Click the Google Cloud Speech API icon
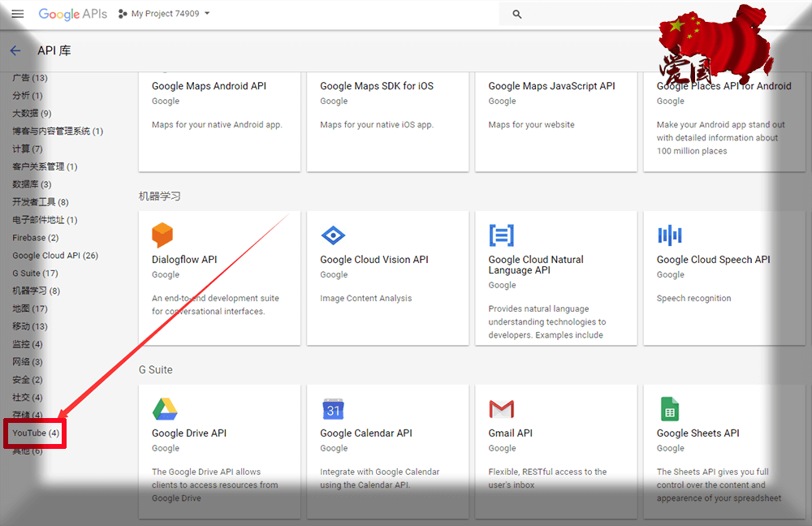Screen dimensions: 812x526 [670, 235]
